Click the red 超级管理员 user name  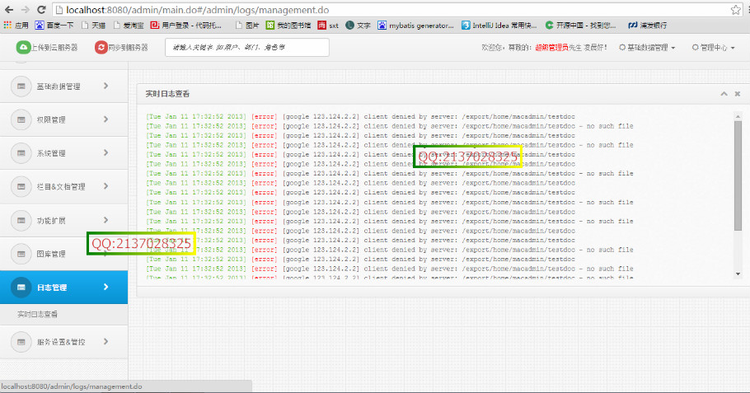click(551, 47)
